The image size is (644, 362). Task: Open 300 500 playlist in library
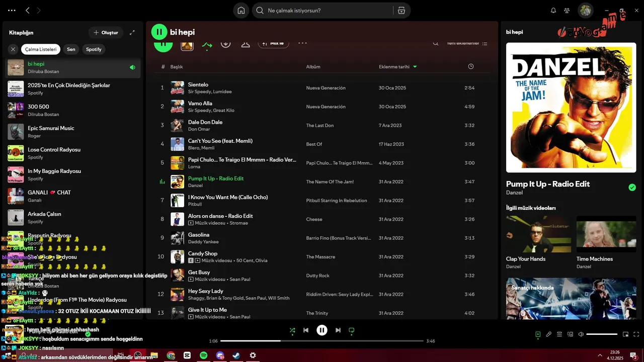click(73, 110)
